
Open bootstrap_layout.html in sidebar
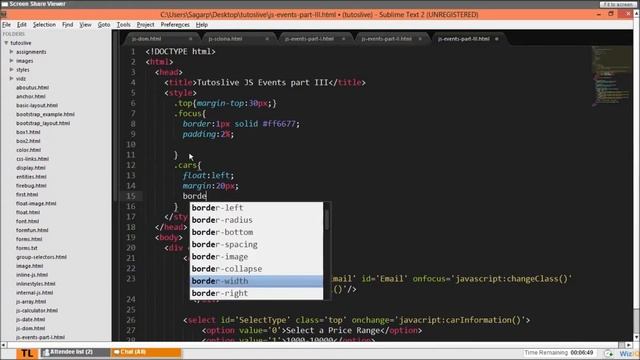[43, 123]
